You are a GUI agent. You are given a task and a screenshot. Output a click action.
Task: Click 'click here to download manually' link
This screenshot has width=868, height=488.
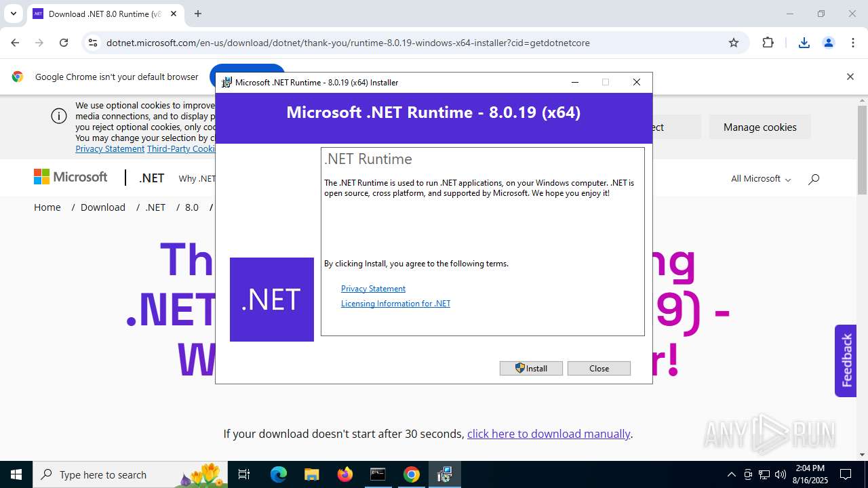coord(549,434)
